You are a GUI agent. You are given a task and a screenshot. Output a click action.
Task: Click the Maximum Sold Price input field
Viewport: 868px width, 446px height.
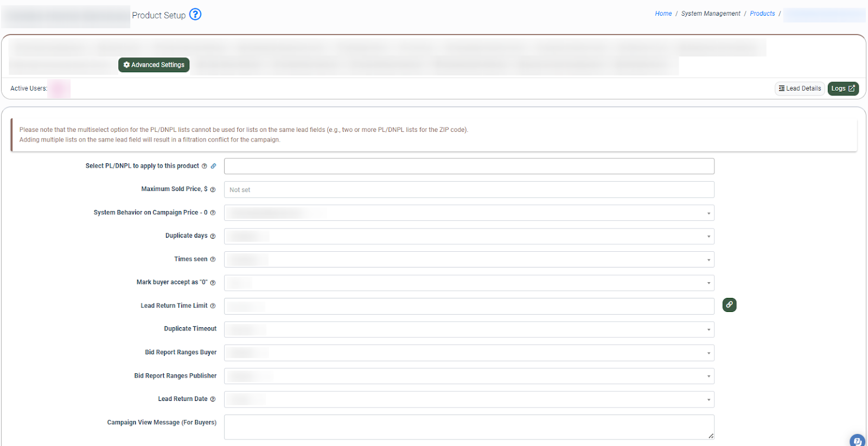click(x=469, y=189)
